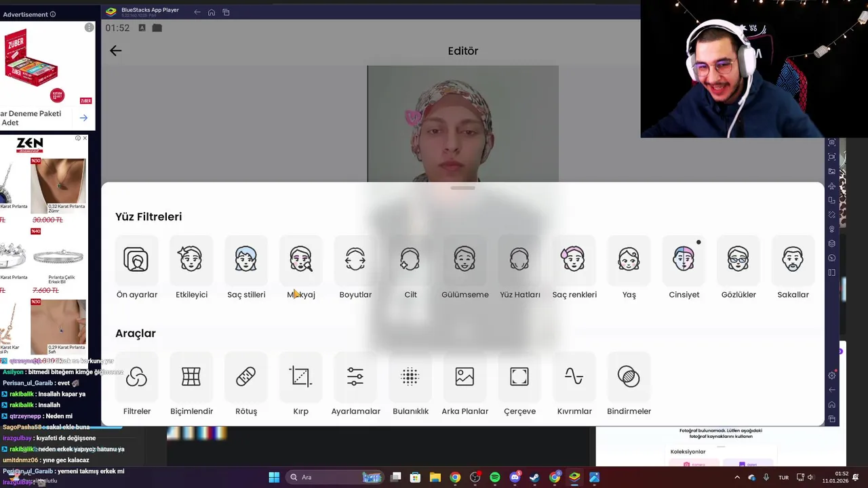The height and width of the screenshot is (488, 868).
Task: Open the Rötuş retouch tool
Action: click(x=246, y=384)
